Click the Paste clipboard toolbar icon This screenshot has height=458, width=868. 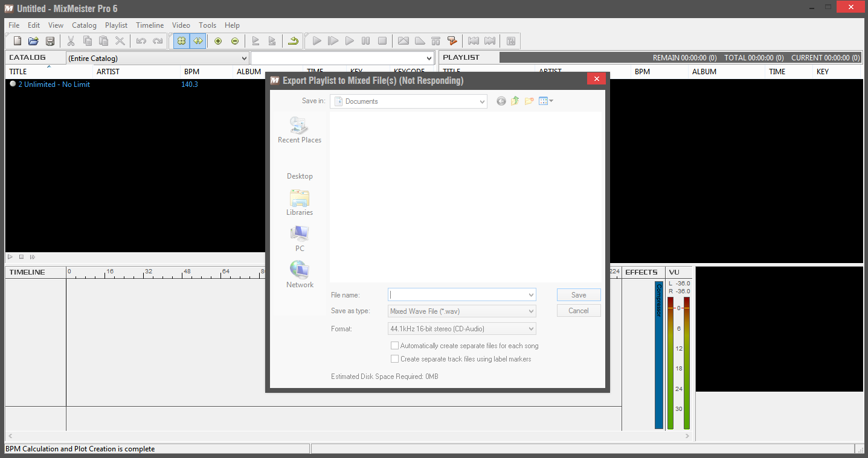pyautogui.click(x=104, y=41)
